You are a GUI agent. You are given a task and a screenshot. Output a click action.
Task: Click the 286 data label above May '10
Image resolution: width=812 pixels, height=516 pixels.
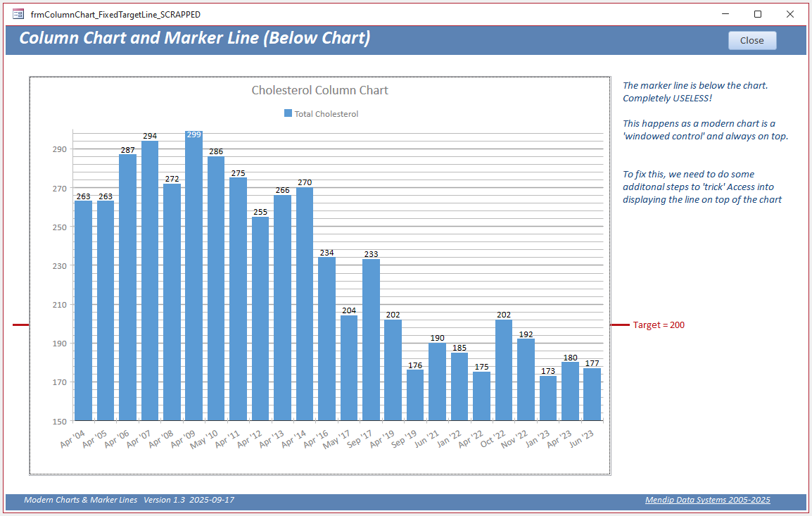coord(216,151)
